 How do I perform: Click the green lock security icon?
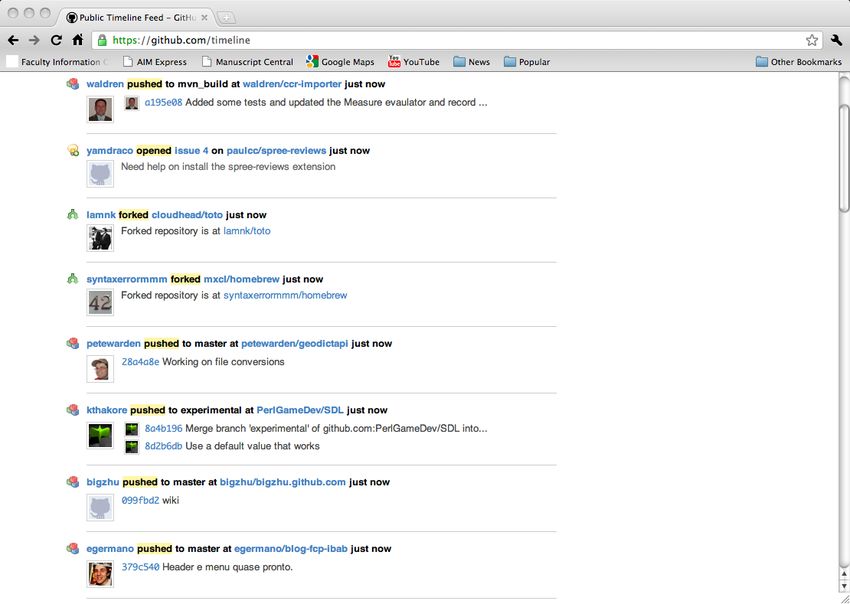pos(102,40)
